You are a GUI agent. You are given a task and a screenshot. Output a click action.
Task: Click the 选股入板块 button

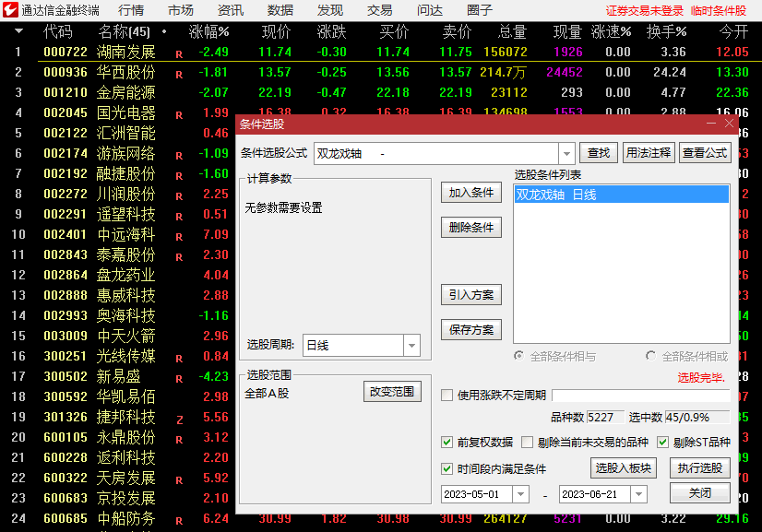[x=624, y=467]
